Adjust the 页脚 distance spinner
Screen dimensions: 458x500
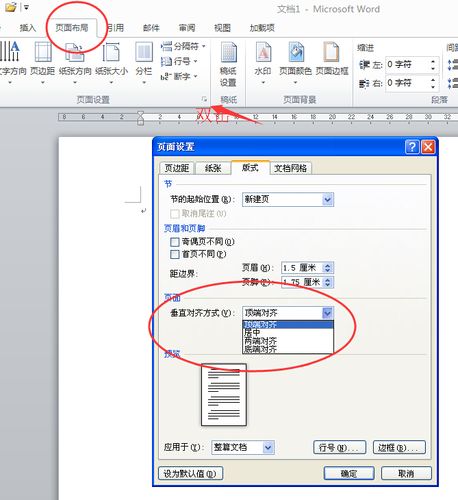328,282
